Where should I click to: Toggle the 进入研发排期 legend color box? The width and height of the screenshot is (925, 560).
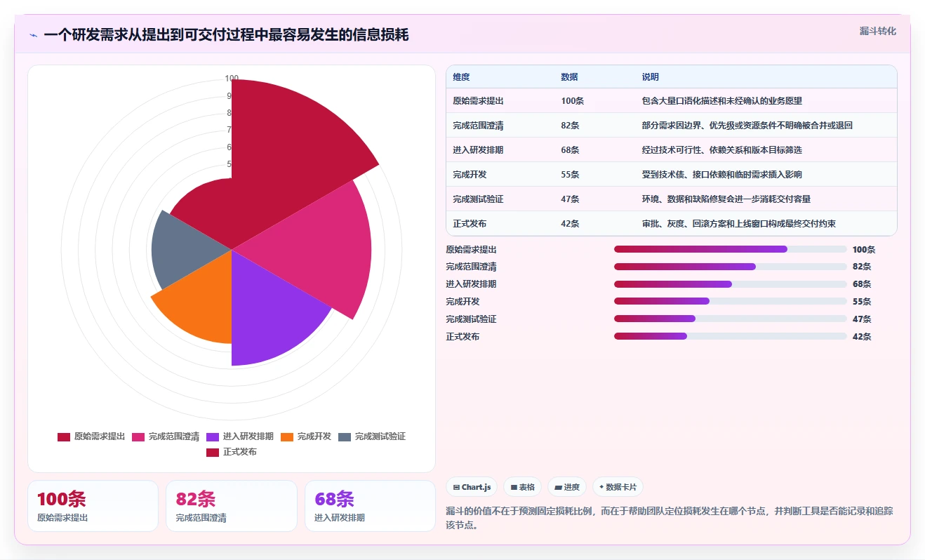coord(213,436)
